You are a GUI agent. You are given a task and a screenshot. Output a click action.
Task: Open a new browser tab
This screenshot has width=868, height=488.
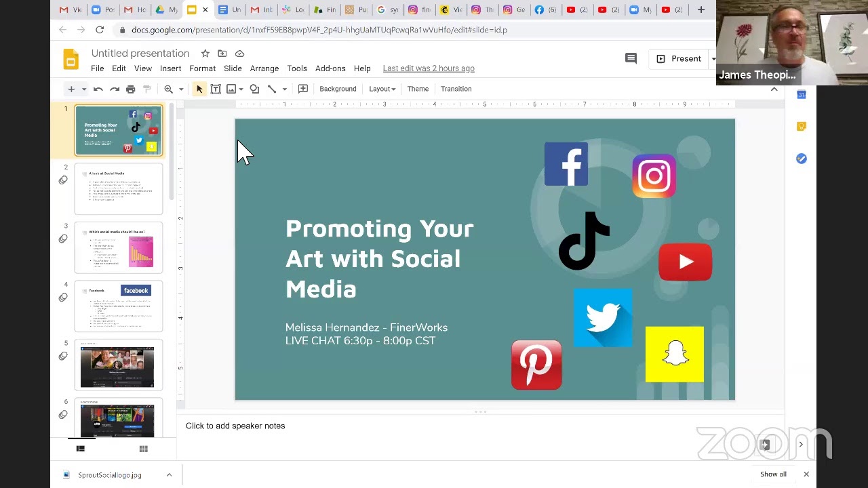(701, 9)
